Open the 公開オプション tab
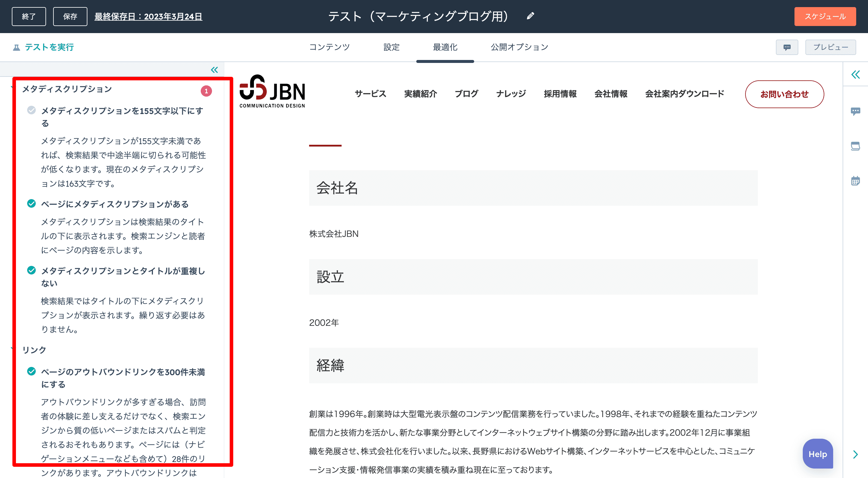Viewport: 868px width, 478px height. pos(519,47)
